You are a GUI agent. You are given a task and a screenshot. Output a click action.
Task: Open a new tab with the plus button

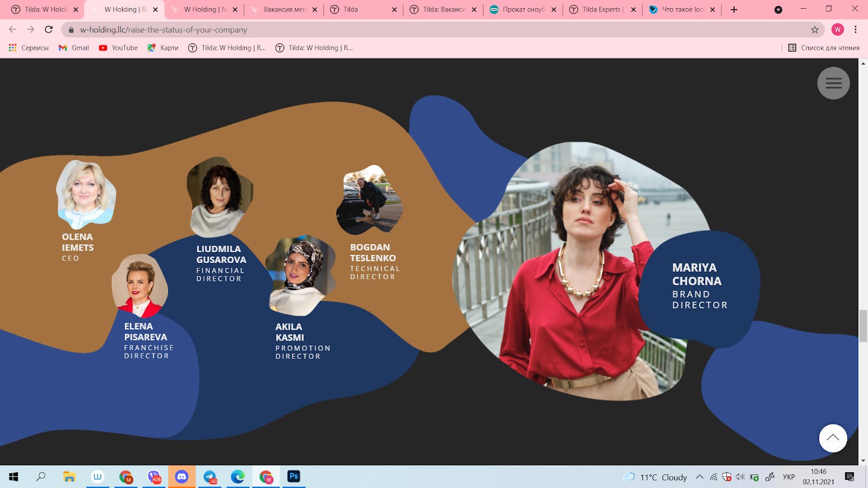tap(734, 9)
